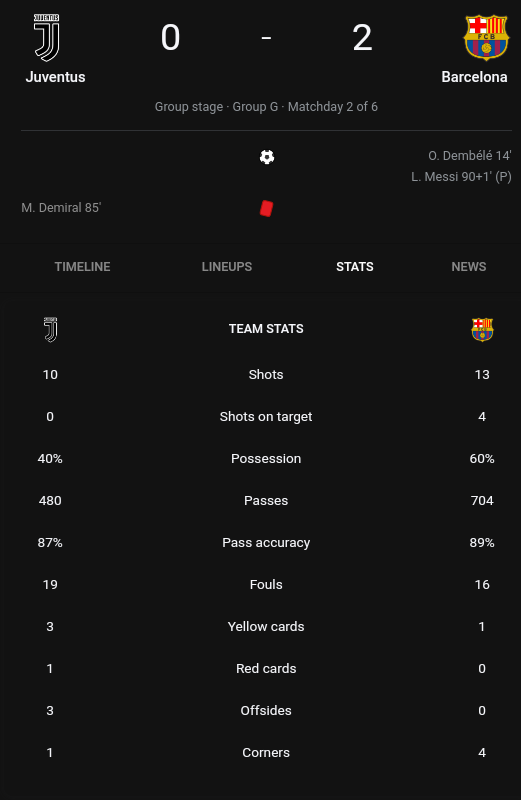The width and height of the screenshot is (521, 800).
Task: Switch to the Lineups tab
Action: (227, 267)
